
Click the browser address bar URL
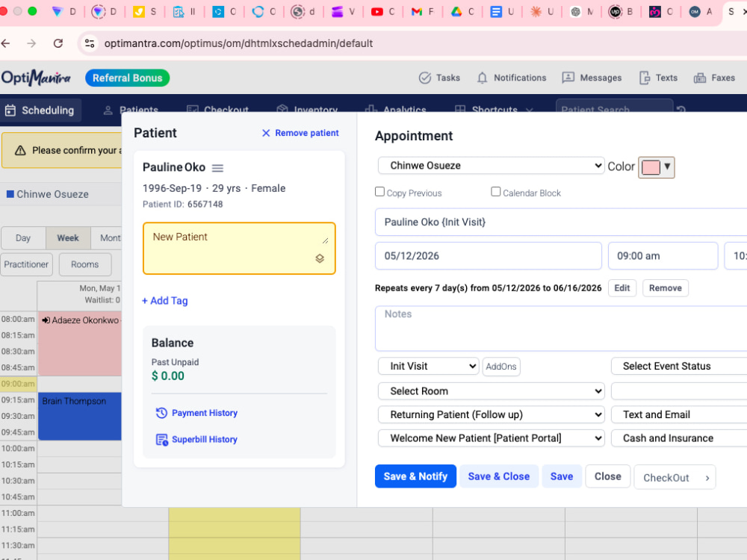tap(238, 43)
